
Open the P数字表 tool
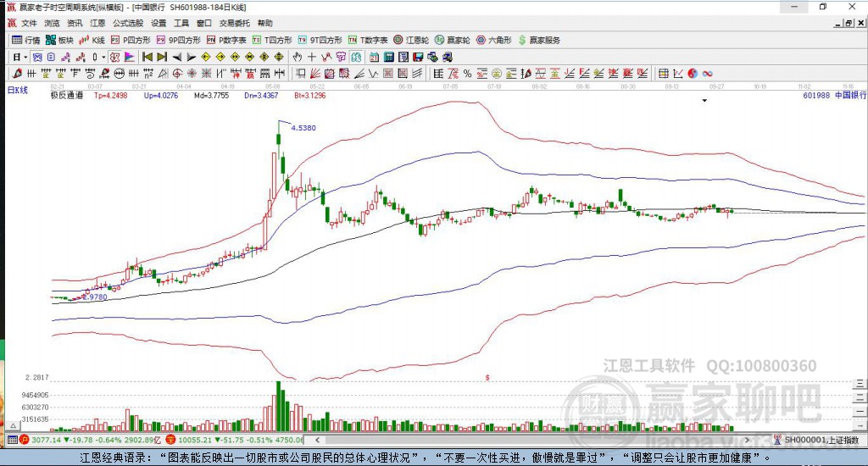[x=226, y=40]
